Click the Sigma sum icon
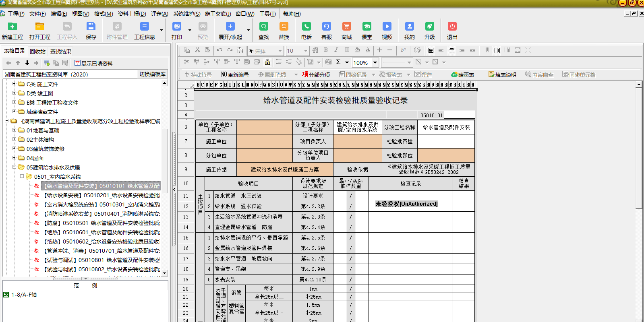The image size is (644, 322). pyautogui.click(x=338, y=62)
